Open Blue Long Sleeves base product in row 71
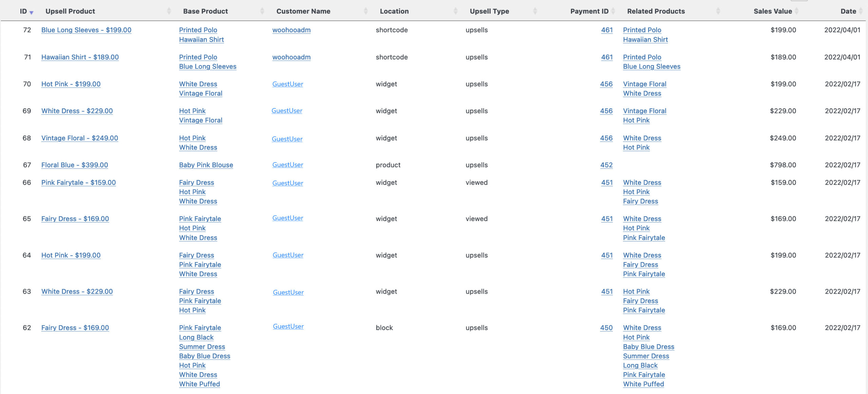This screenshot has width=868, height=394. tap(208, 66)
